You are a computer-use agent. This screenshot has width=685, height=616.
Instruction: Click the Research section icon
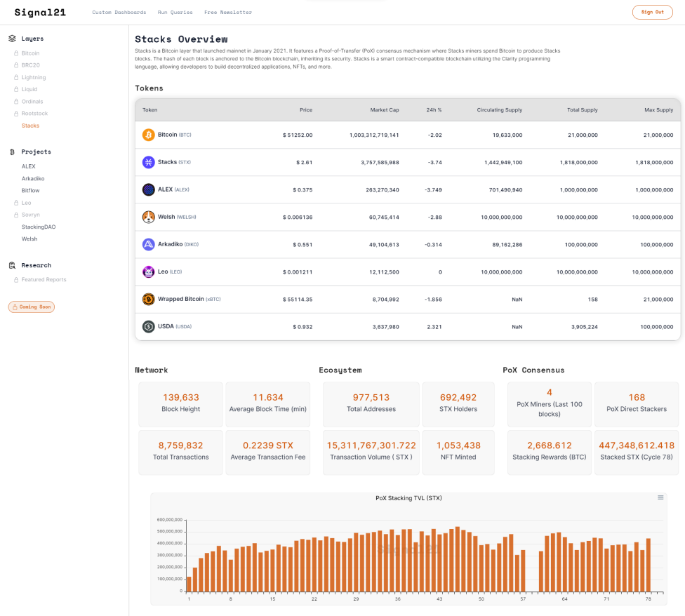click(x=13, y=265)
